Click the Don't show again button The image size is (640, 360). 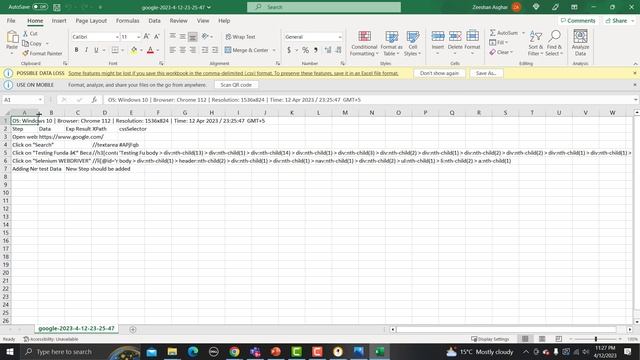pos(439,73)
